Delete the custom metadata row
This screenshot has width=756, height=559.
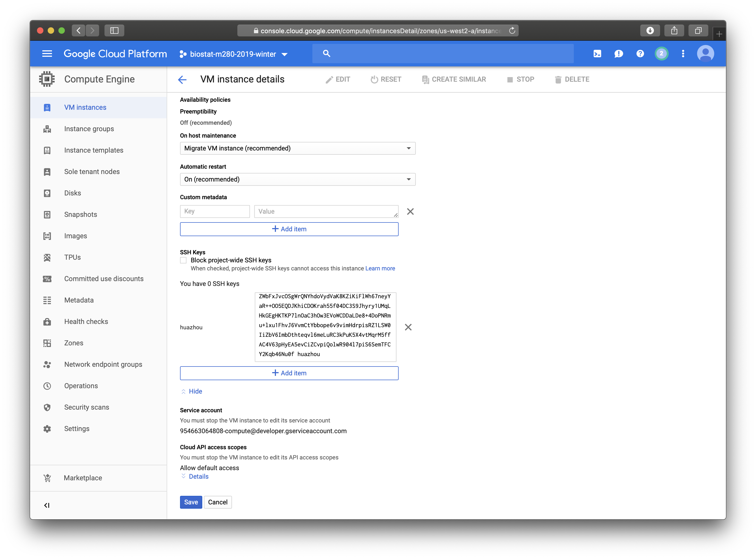(x=410, y=211)
